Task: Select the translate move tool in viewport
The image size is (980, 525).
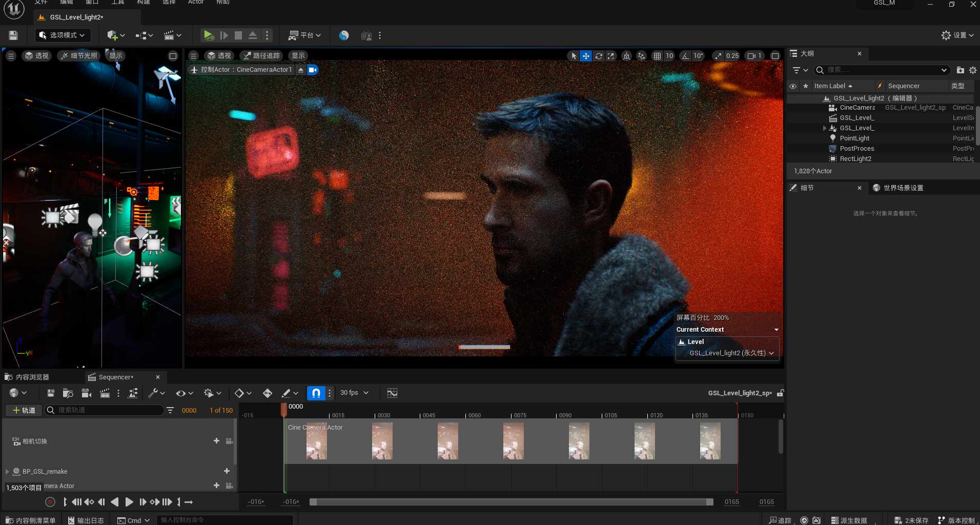Action: click(x=586, y=56)
